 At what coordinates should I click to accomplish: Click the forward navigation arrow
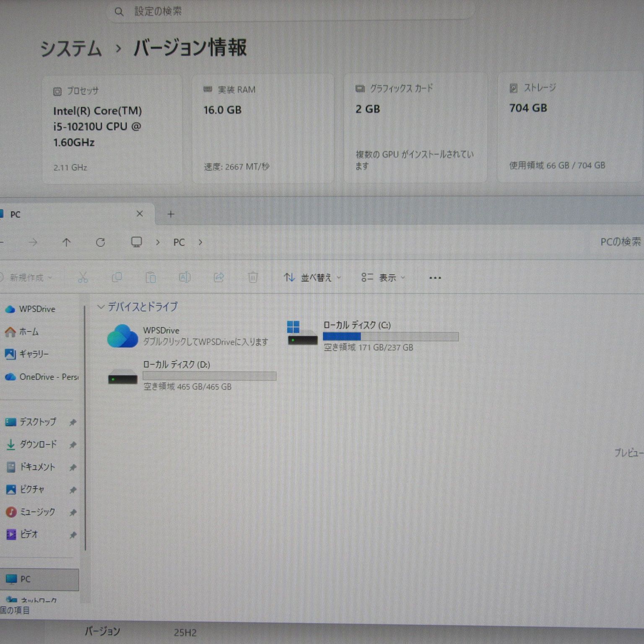coord(33,242)
